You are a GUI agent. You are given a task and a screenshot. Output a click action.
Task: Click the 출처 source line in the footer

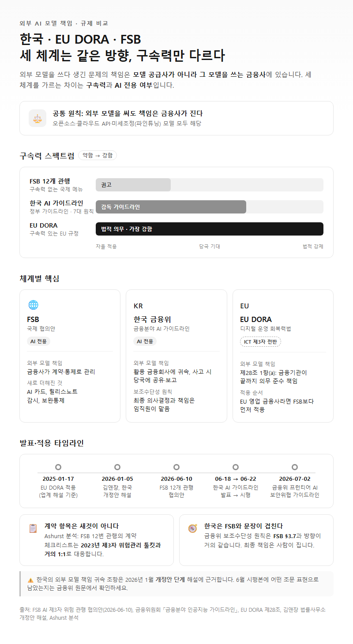[x=173, y=614]
